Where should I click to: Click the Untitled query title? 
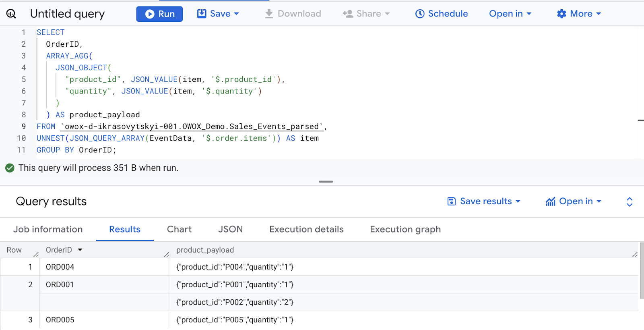coord(67,14)
